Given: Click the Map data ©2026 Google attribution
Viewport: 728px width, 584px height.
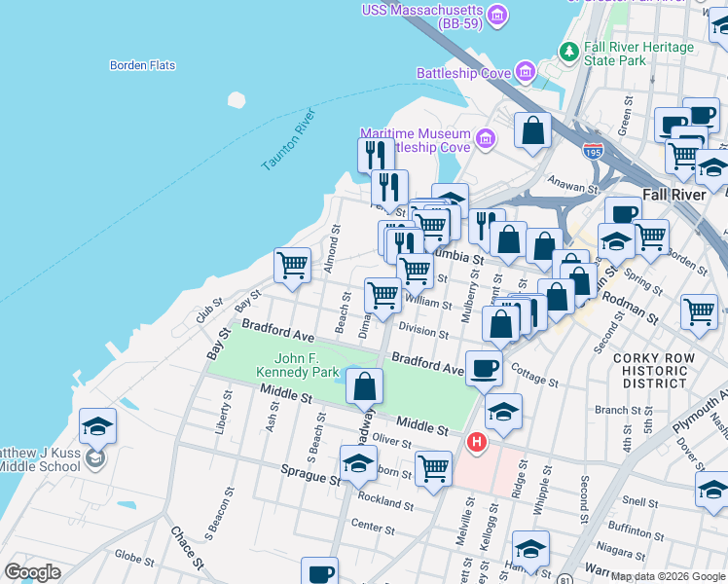Looking at the screenshot, I should point(668,576).
